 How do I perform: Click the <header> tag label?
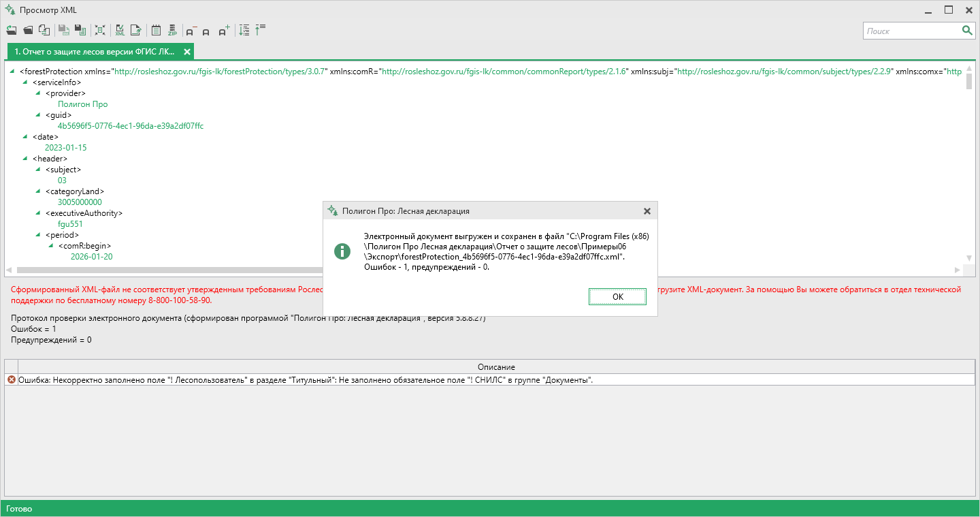coord(50,159)
